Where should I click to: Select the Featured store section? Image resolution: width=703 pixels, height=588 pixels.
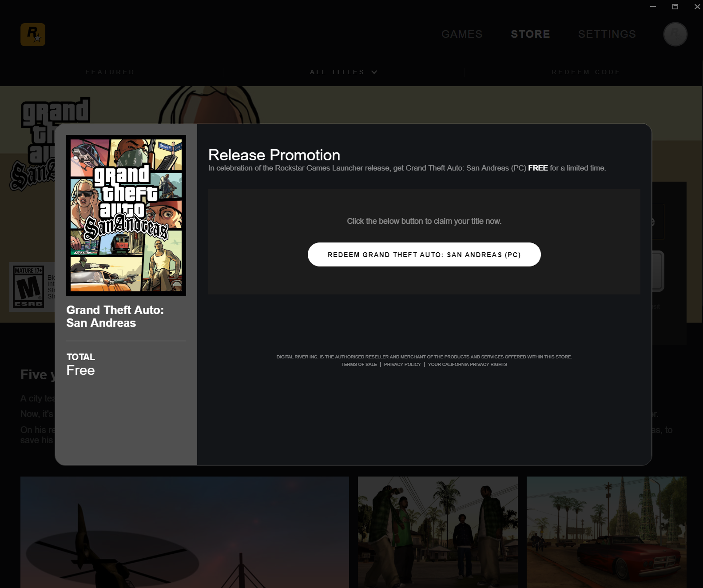(x=110, y=72)
